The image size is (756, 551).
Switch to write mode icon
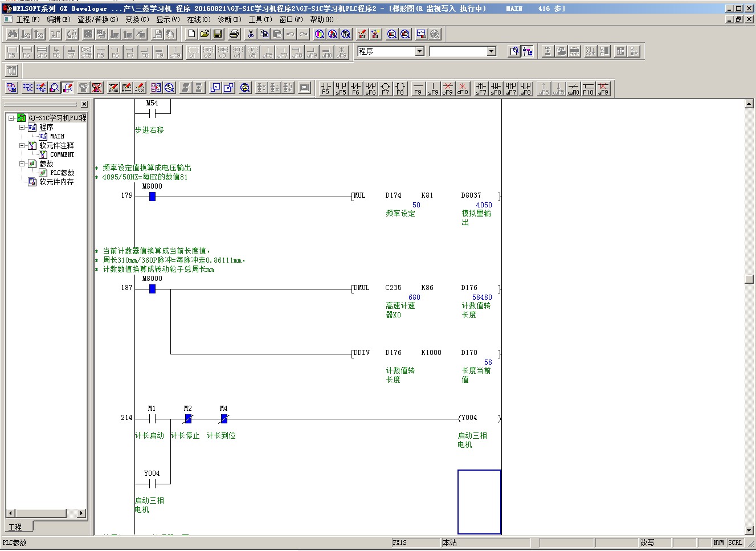pyautogui.click(x=41, y=88)
